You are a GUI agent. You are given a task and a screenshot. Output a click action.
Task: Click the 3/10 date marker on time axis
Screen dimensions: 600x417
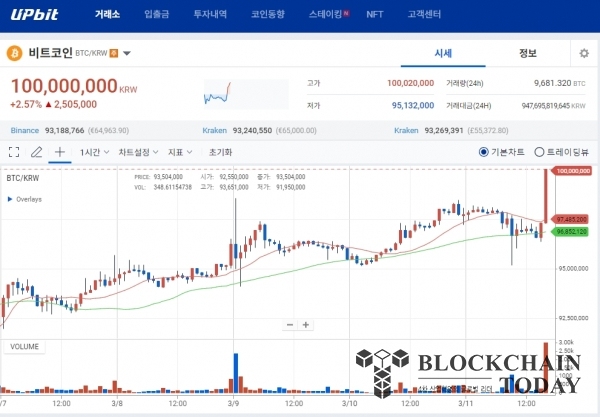click(x=349, y=403)
